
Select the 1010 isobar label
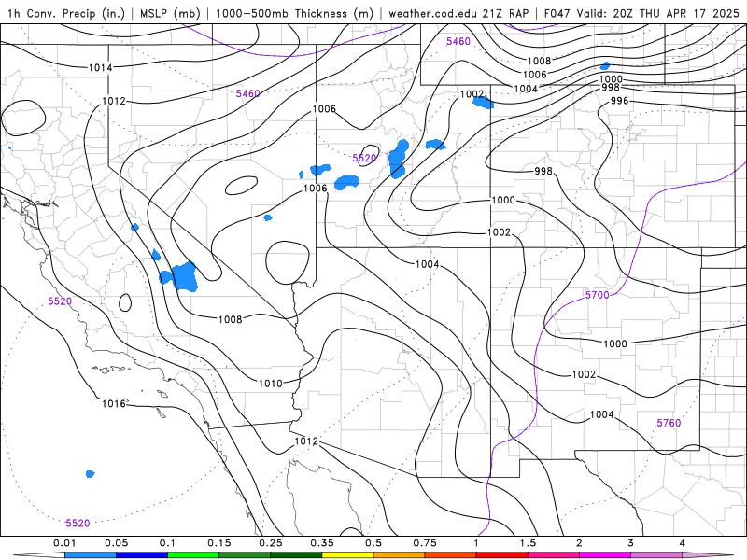pyautogui.click(x=270, y=384)
